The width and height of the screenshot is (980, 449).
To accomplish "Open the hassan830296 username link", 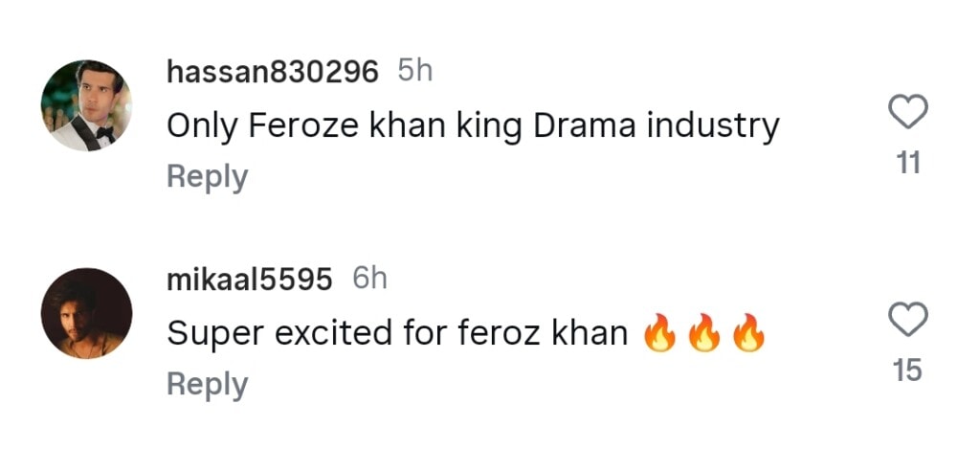I will point(273,72).
